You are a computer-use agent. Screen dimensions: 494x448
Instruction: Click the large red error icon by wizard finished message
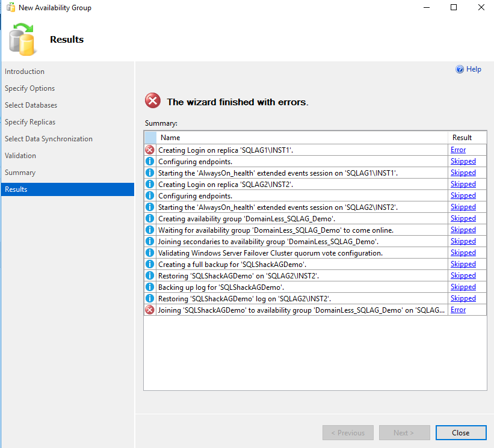tap(153, 101)
